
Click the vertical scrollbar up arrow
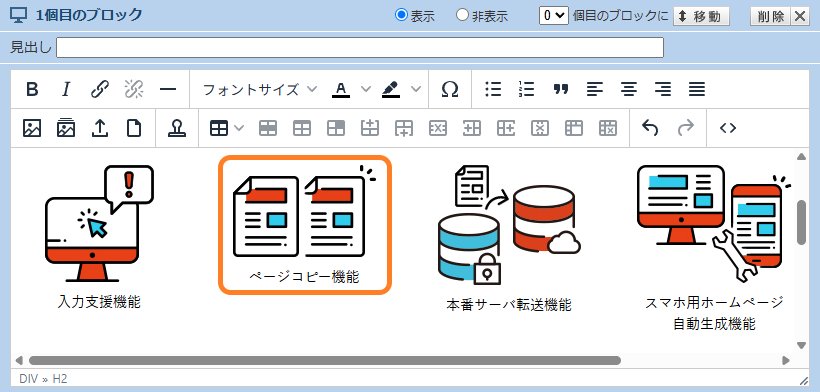(x=801, y=157)
